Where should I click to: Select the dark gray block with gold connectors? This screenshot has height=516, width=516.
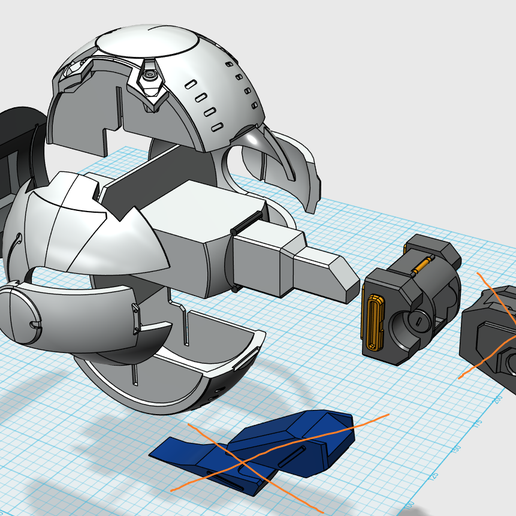point(412,300)
